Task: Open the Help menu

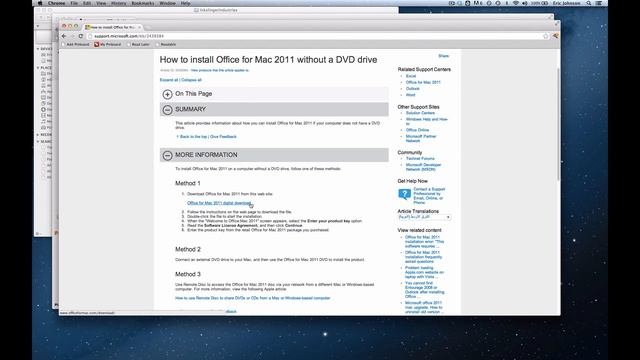Action: pos(185,3)
